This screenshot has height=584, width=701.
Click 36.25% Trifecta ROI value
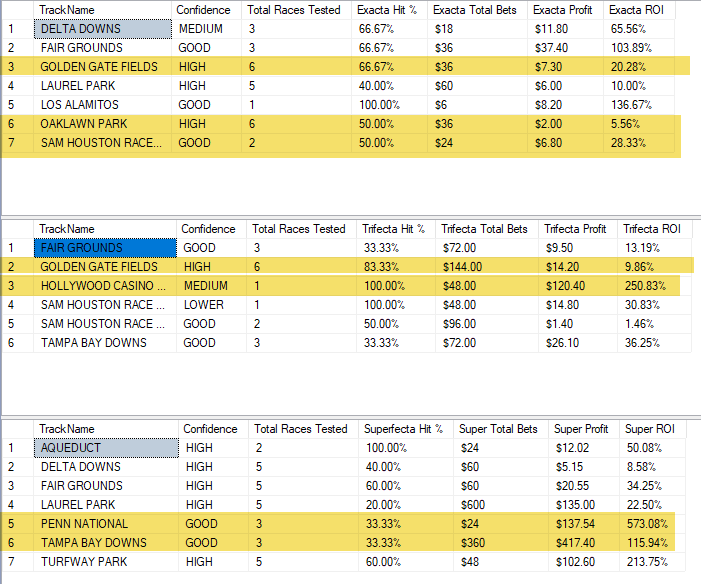(x=654, y=343)
